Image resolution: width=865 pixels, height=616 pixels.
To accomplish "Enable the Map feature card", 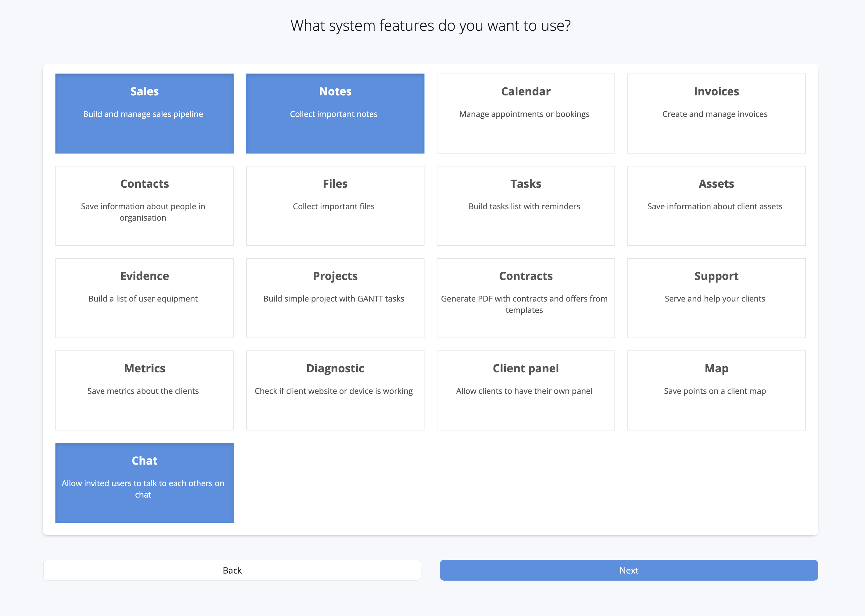I will [x=716, y=390].
